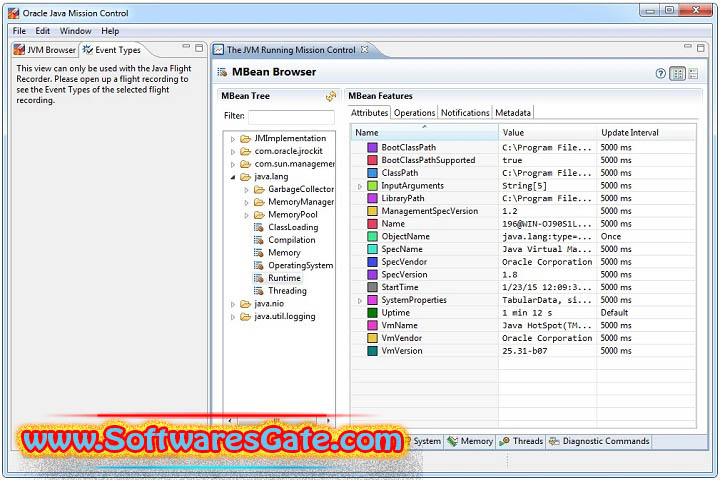Maximize the editor area panel

pyautogui.click(x=700, y=47)
